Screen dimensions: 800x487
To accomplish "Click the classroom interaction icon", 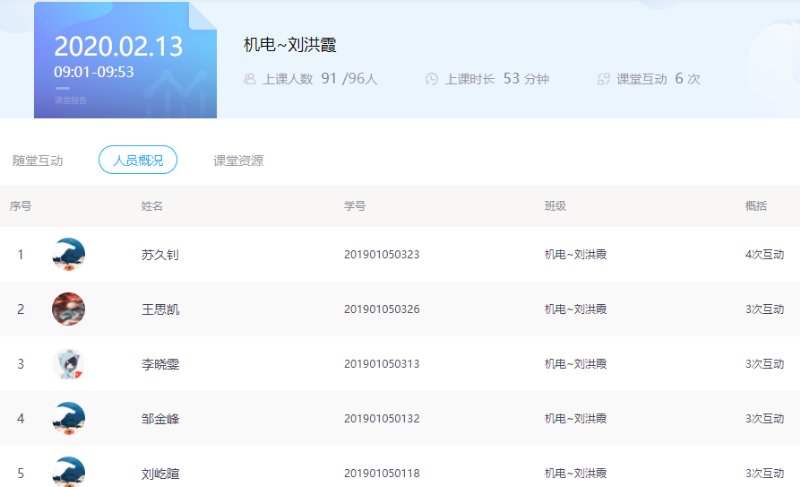I will pyautogui.click(x=603, y=79).
